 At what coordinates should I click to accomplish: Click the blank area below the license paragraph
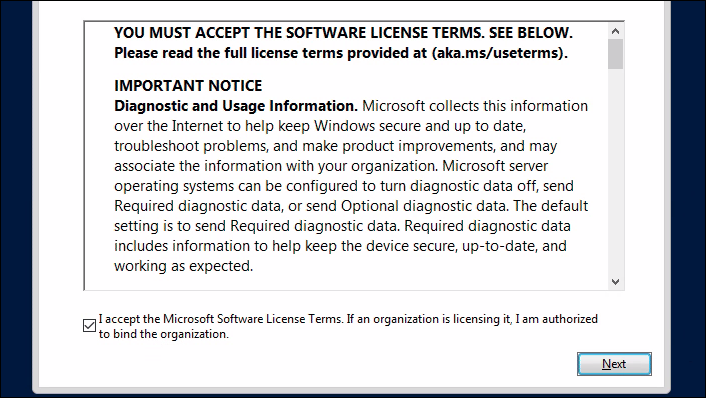[x=346, y=282]
